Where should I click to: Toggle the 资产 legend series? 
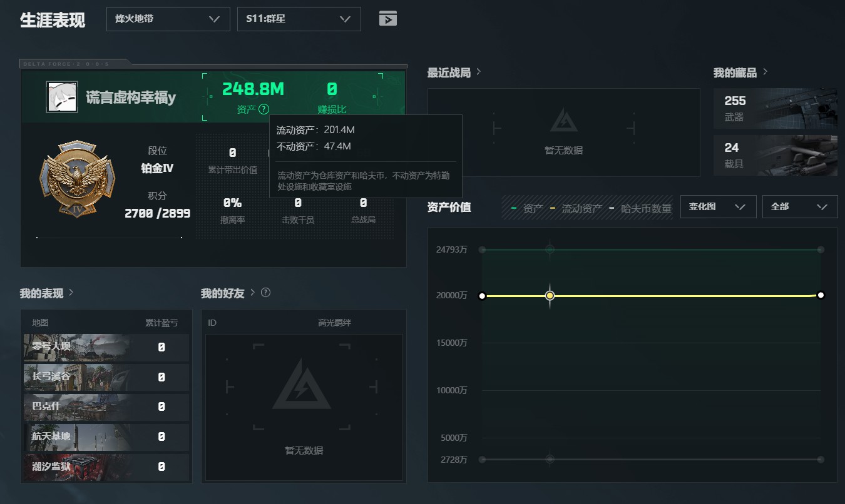(528, 209)
